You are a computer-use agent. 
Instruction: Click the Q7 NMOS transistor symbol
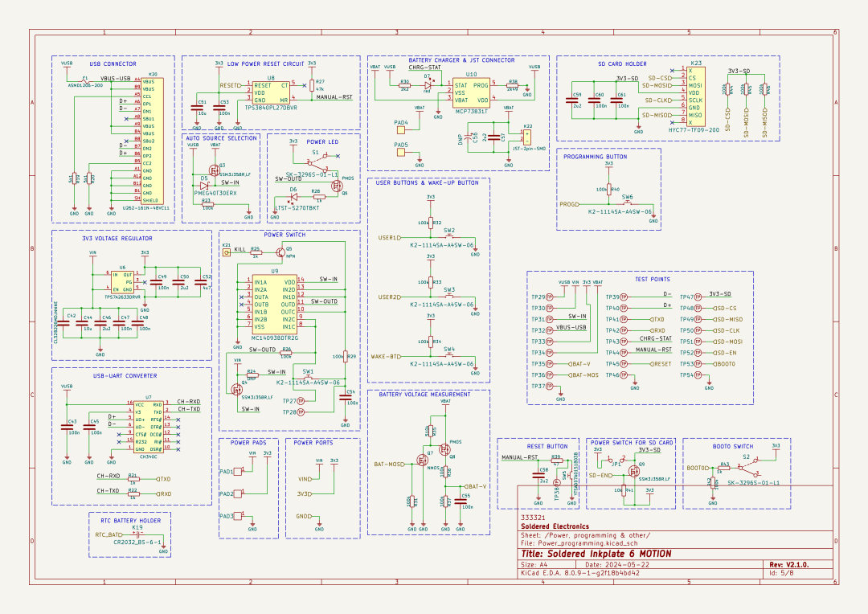point(422,460)
